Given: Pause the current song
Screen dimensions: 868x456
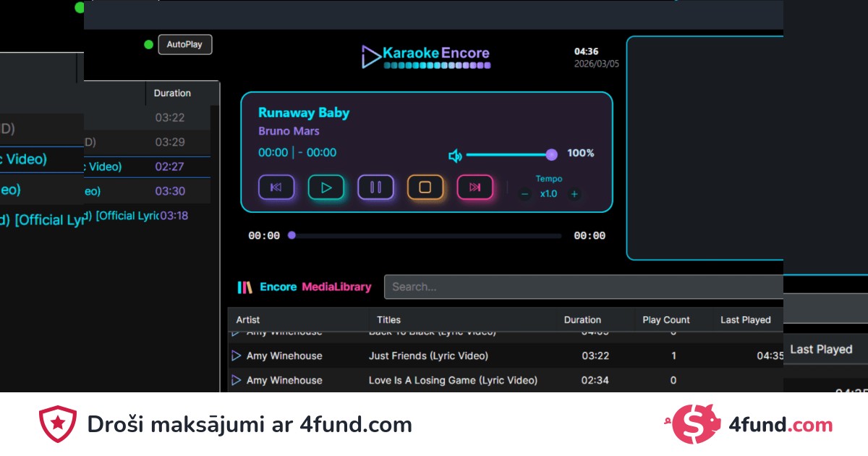Looking at the screenshot, I should tap(376, 187).
